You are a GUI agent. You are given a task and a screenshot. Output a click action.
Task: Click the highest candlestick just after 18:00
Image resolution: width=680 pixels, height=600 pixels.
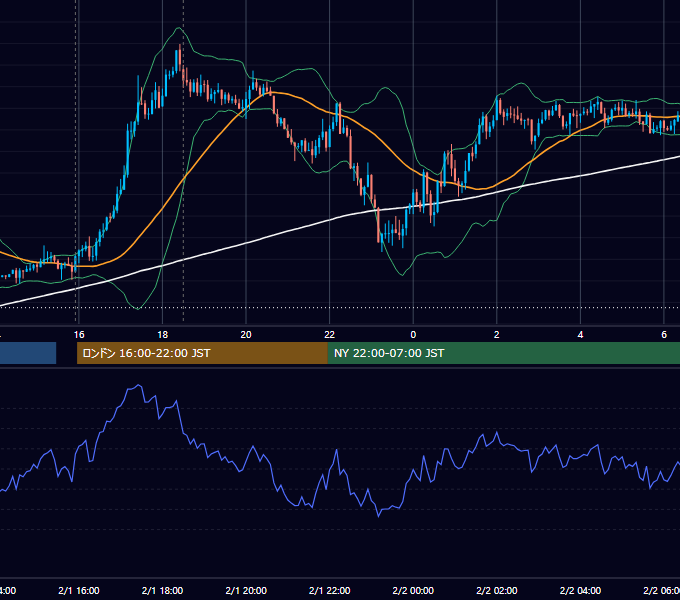tap(180, 56)
